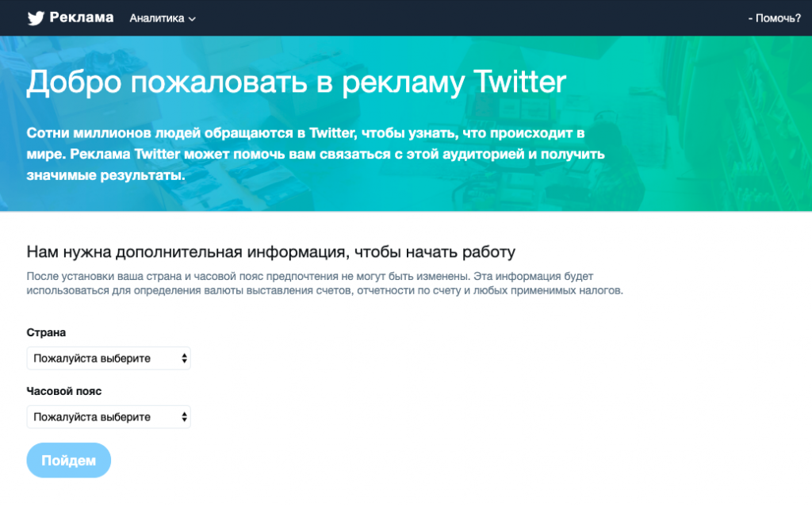812x506 pixels.
Task: Click the paragraph starting Сотни миллионов людей
Action: (x=316, y=154)
